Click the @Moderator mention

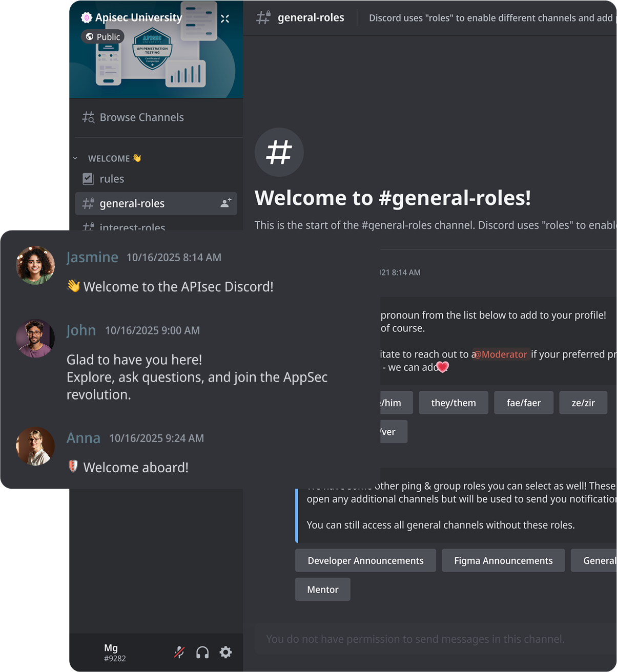tap(501, 354)
